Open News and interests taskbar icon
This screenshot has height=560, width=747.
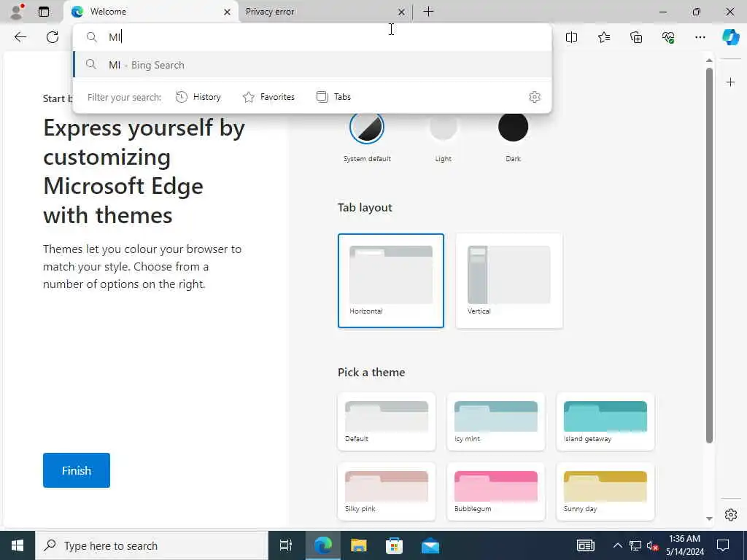(586, 545)
